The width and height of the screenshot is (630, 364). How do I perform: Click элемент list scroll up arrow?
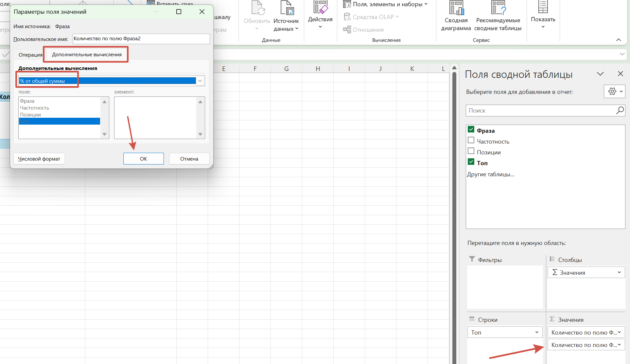point(200,102)
